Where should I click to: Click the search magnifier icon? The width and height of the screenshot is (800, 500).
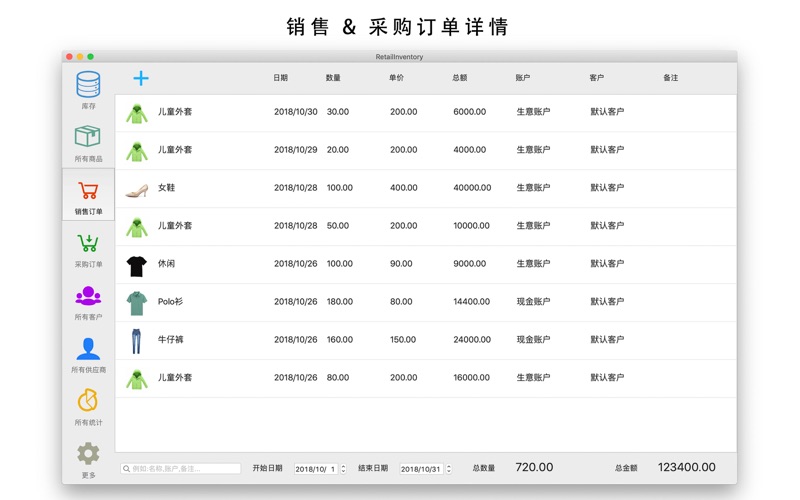point(127,468)
